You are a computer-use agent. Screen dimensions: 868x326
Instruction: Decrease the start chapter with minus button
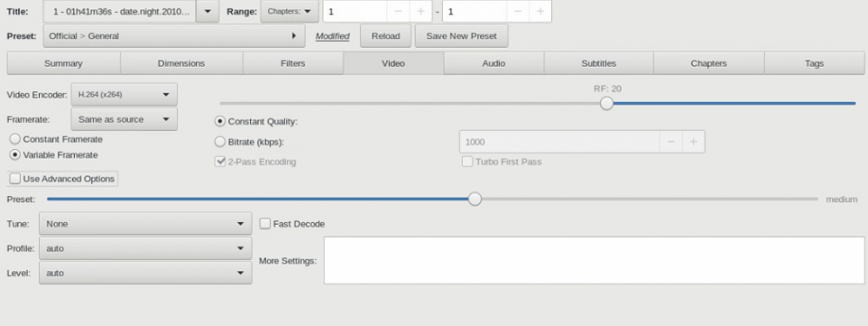[398, 11]
